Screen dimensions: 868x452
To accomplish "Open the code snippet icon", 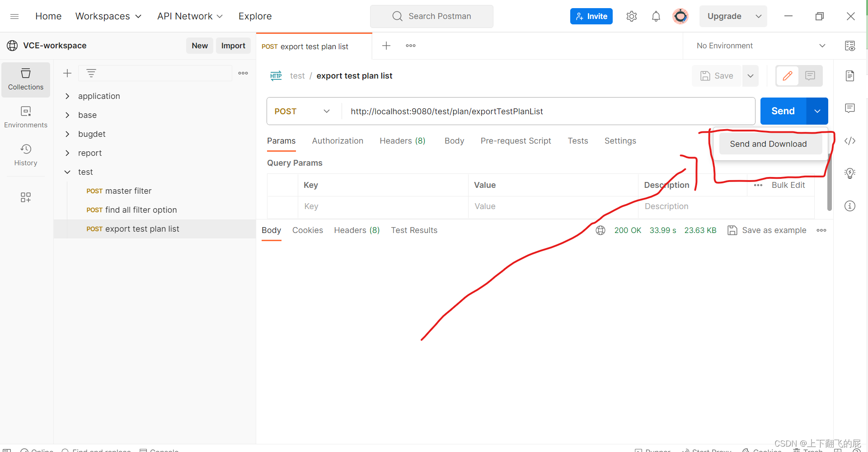I will (850, 141).
